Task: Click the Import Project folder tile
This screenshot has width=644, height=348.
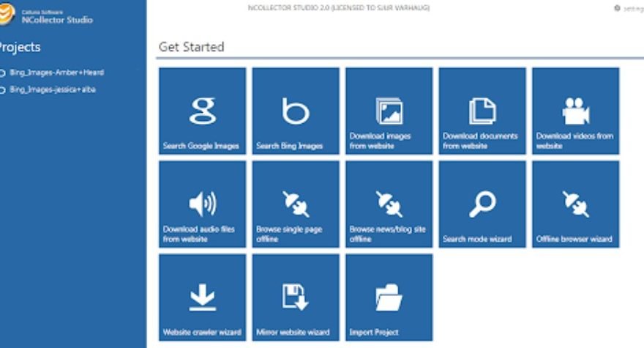Action: 389,297
